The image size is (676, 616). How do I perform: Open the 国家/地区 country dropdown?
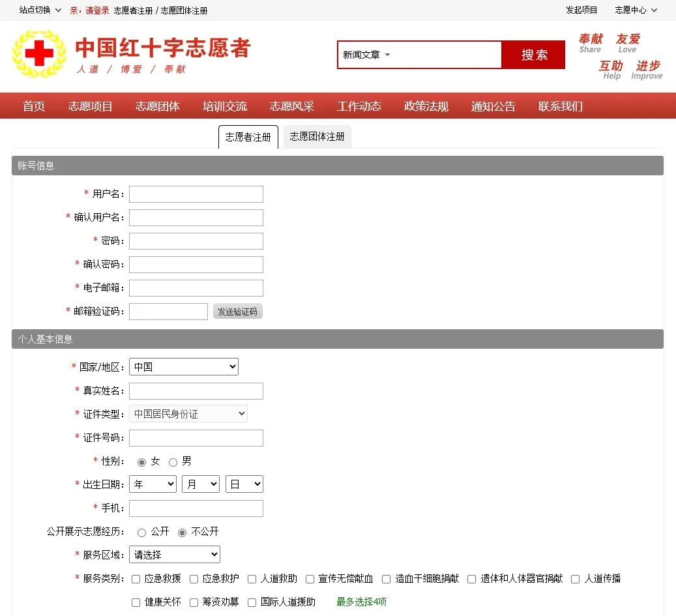(183, 366)
